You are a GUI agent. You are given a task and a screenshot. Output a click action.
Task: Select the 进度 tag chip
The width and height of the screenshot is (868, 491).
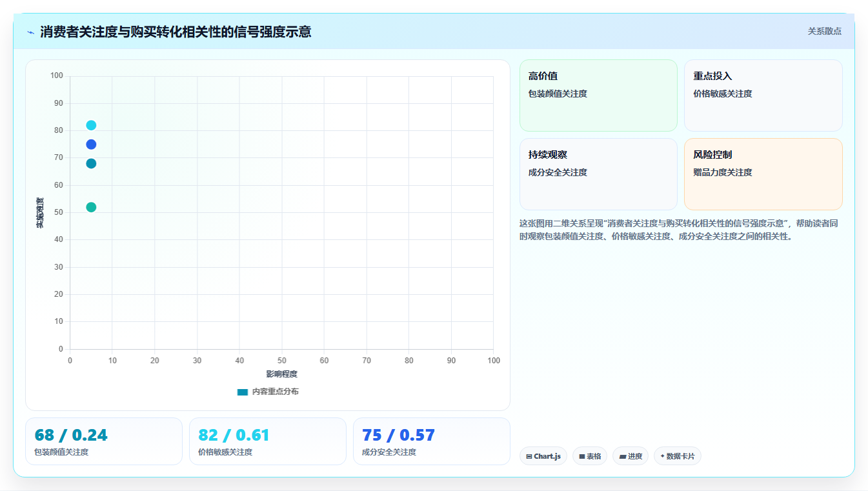631,456
